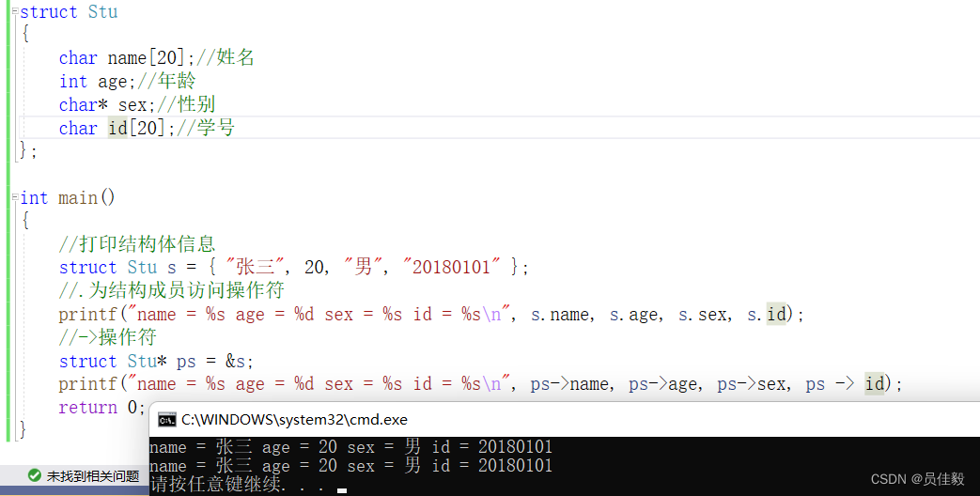Click the 'char name[20];' declaration line
The height and width of the screenshot is (496, 980).
click(x=156, y=58)
